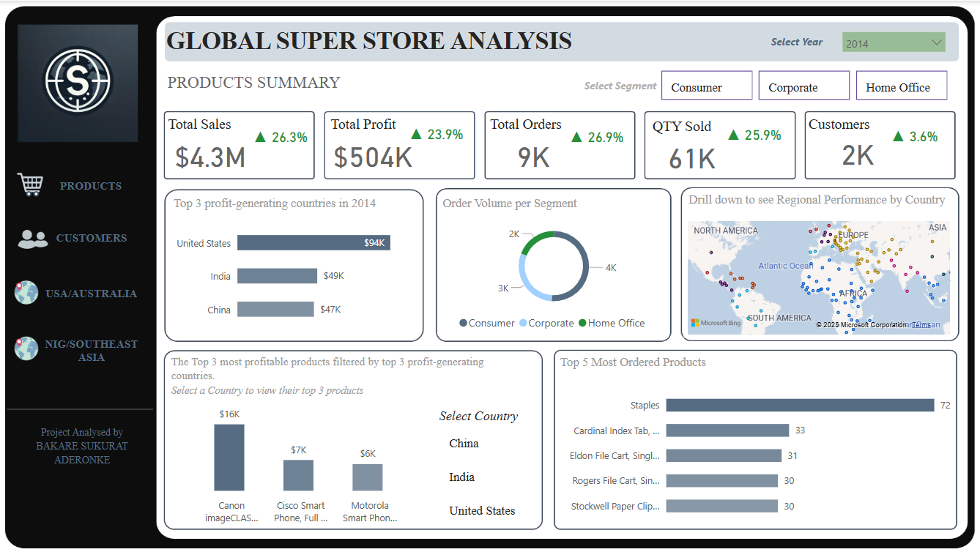980x552 pixels.
Task: Click green up arrow on QTY Sold card
Action: tap(733, 135)
